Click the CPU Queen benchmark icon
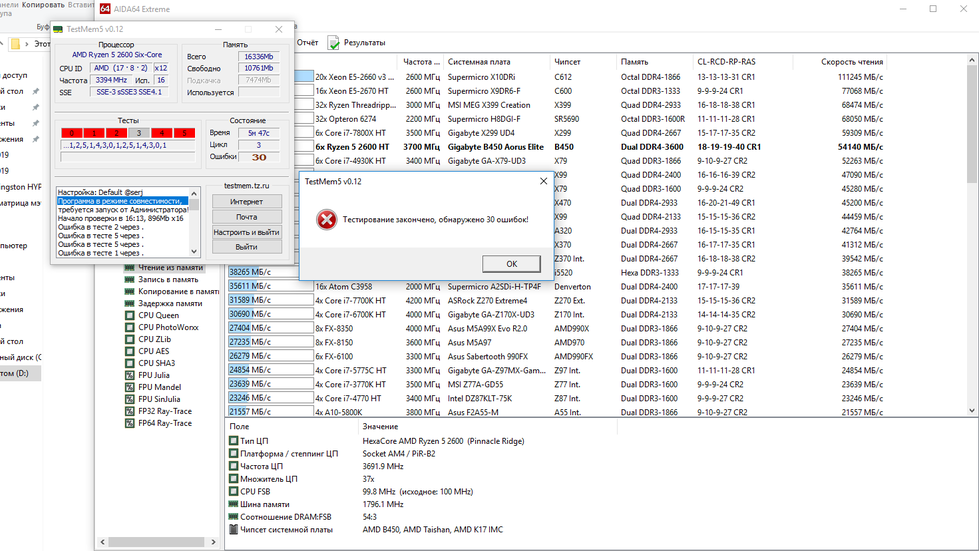 (x=129, y=315)
